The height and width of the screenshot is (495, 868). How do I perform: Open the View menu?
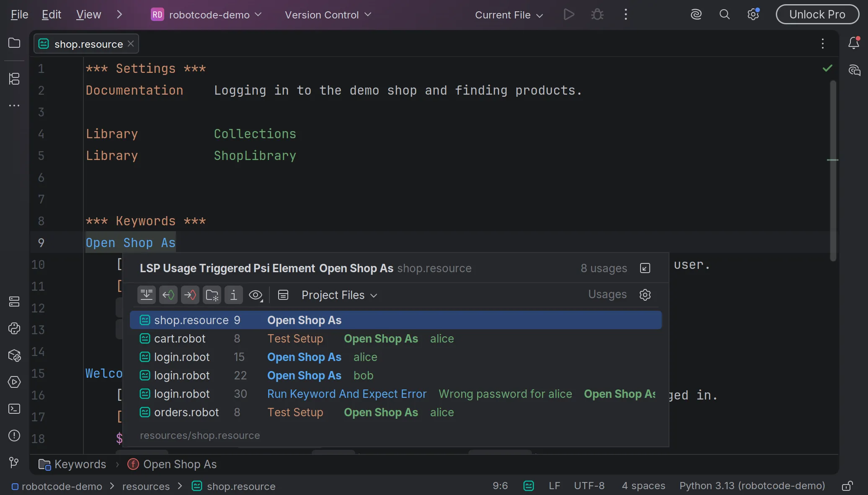[x=88, y=15]
